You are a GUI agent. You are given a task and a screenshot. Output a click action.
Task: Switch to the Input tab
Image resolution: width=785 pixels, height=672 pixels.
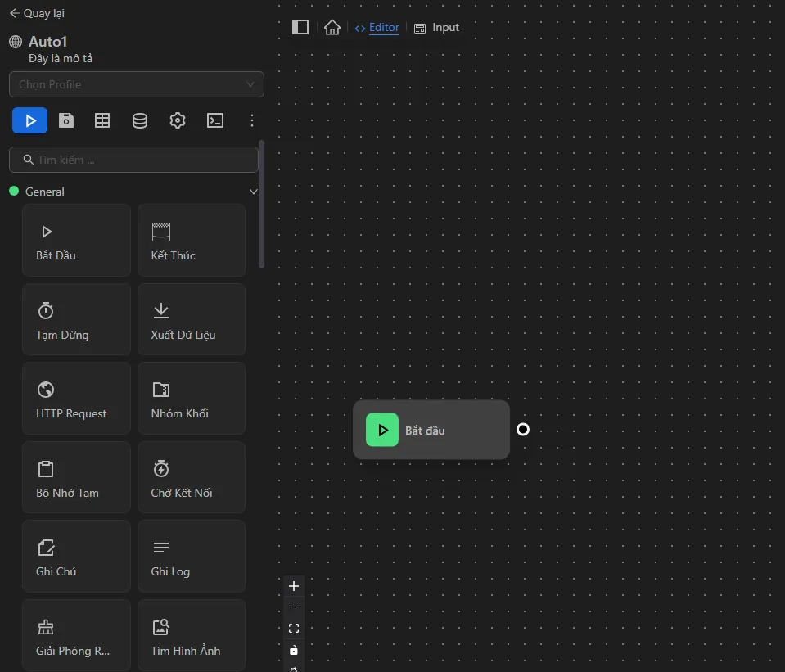[x=437, y=28]
